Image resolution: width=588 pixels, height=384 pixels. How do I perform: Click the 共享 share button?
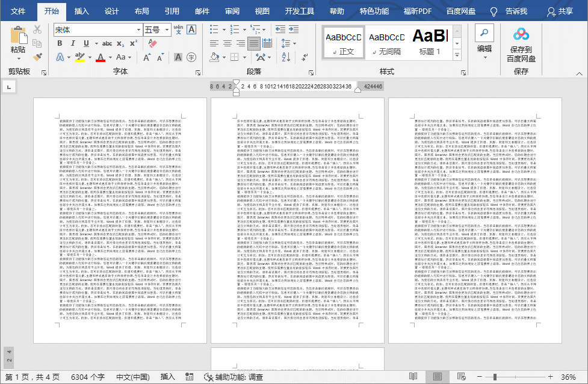tap(560, 11)
